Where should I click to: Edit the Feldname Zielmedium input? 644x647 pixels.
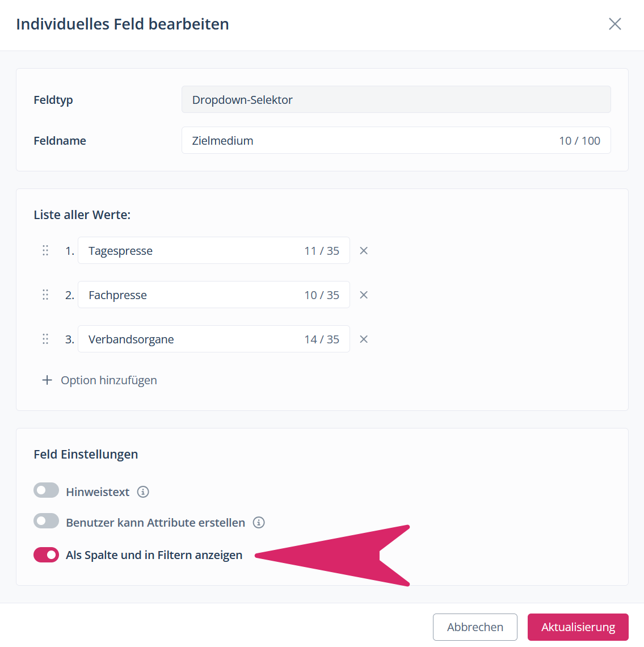click(x=369, y=141)
